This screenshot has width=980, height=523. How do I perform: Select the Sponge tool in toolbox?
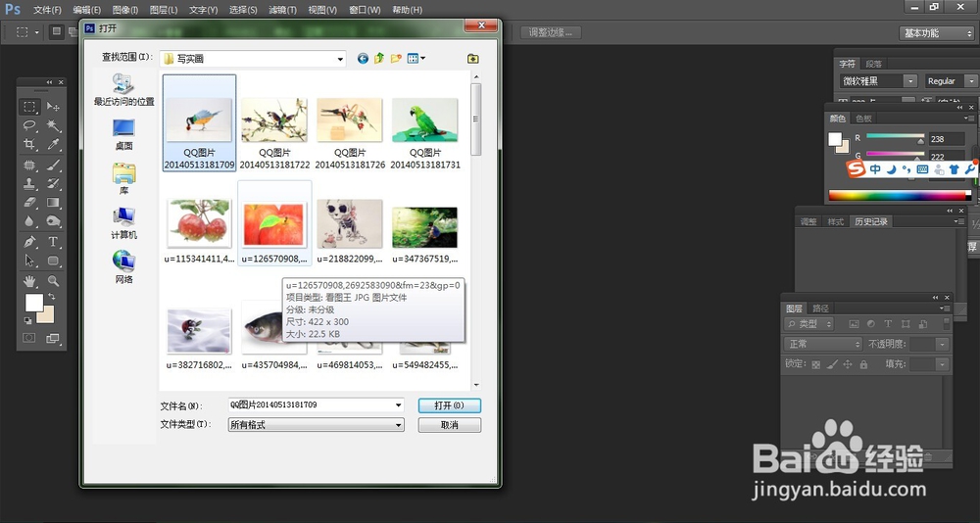click(53, 221)
